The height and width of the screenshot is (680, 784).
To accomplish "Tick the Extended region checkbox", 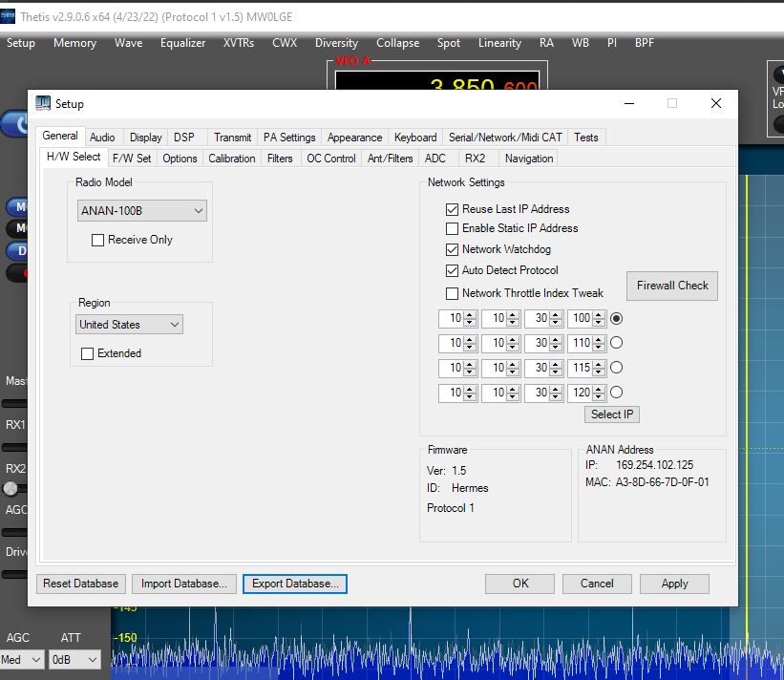I will pos(87,354).
